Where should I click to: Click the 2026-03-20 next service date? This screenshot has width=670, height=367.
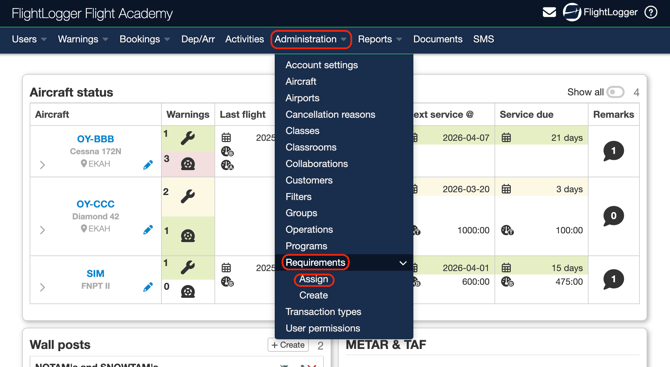466,189
